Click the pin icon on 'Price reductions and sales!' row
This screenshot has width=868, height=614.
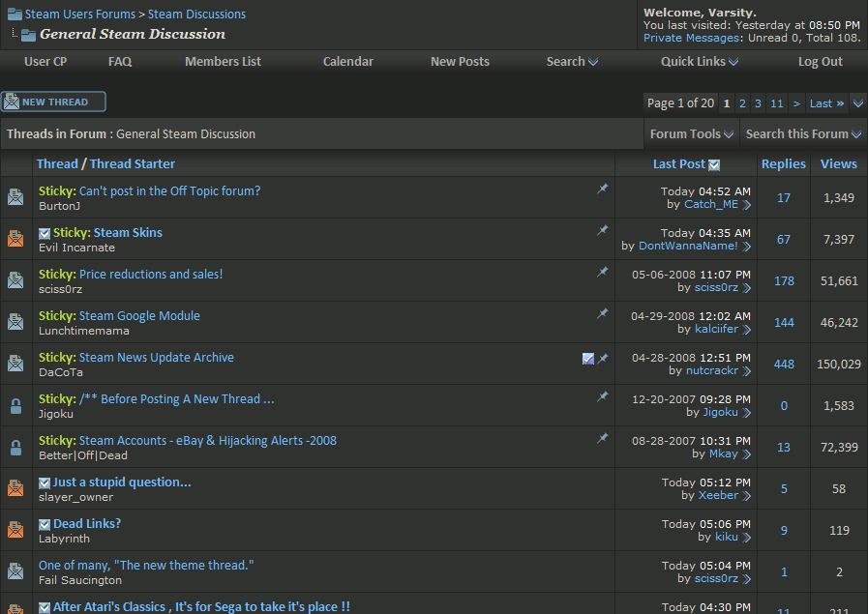(602, 272)
